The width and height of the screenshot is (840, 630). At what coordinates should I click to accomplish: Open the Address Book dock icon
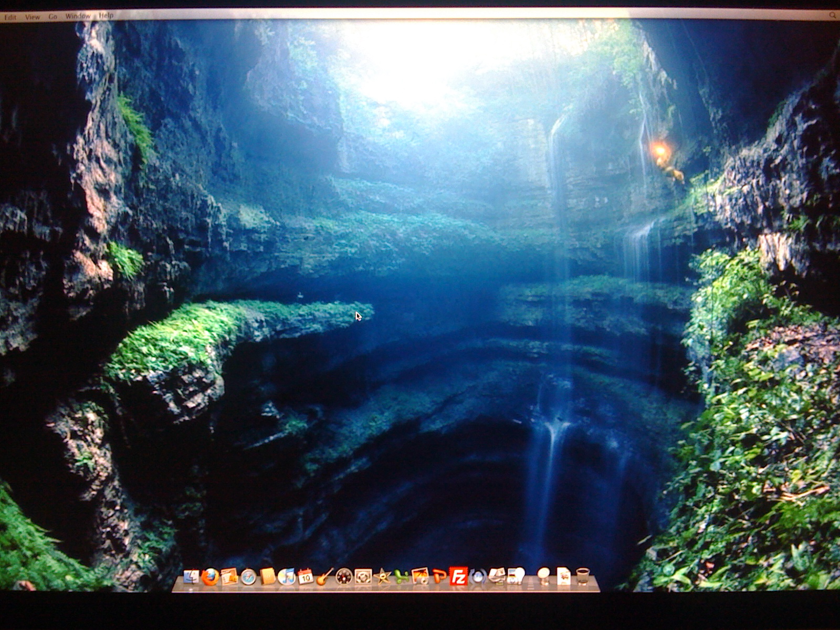tap(268, 576)
